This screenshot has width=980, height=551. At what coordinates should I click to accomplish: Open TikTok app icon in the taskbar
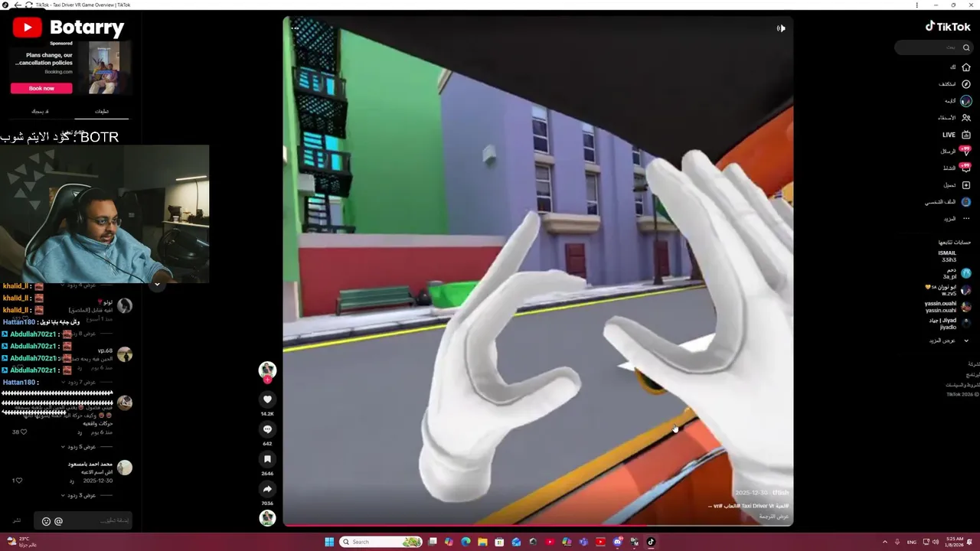(651, 542)
